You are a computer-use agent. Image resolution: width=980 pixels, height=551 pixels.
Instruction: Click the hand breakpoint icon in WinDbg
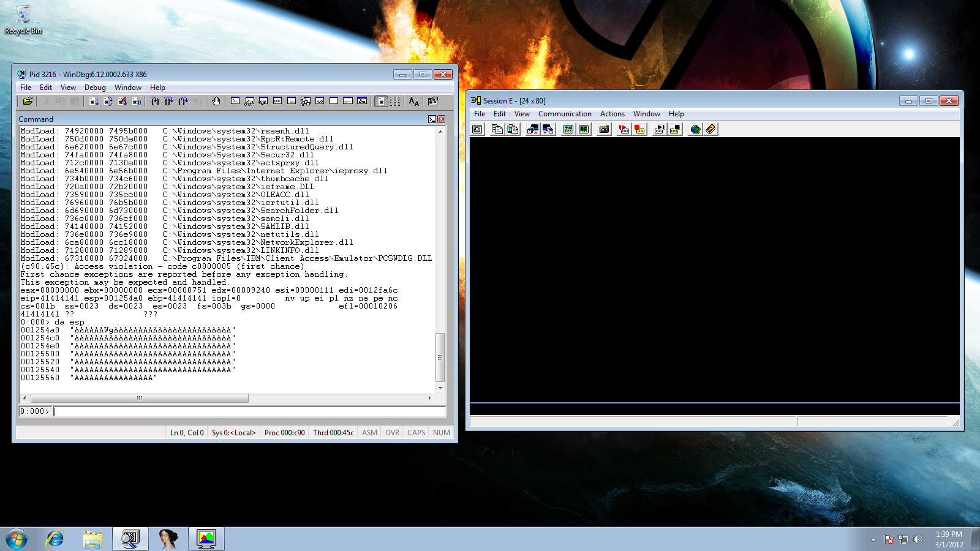[x=216, y=102]
